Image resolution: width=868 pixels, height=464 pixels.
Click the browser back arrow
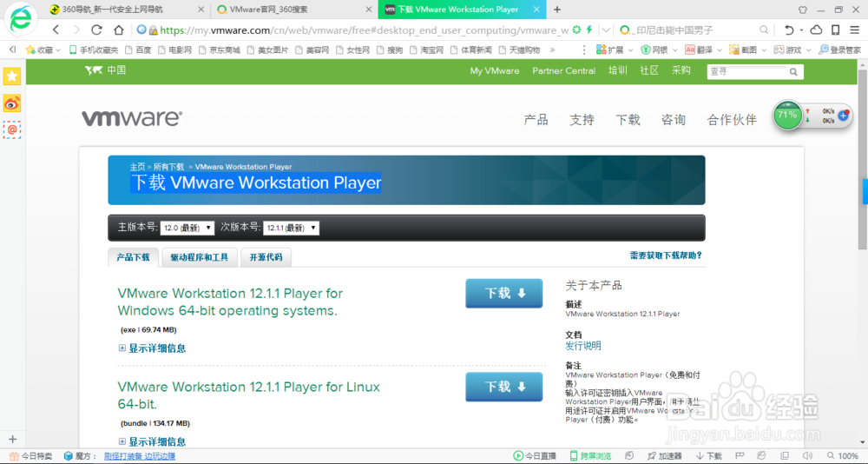point(56,30)
